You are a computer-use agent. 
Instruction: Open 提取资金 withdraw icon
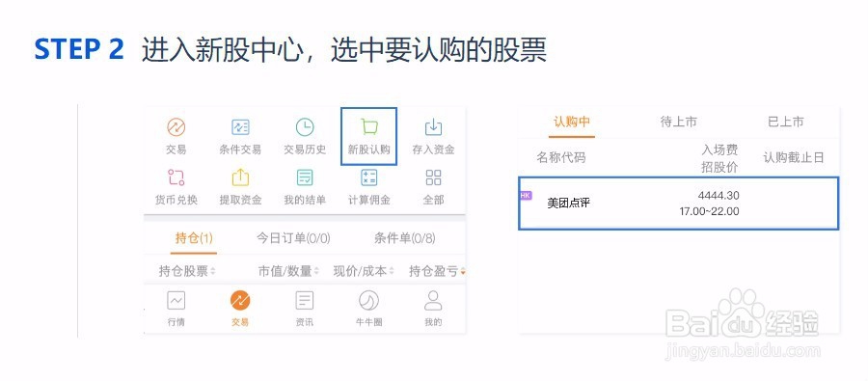[x=240, y=177]
